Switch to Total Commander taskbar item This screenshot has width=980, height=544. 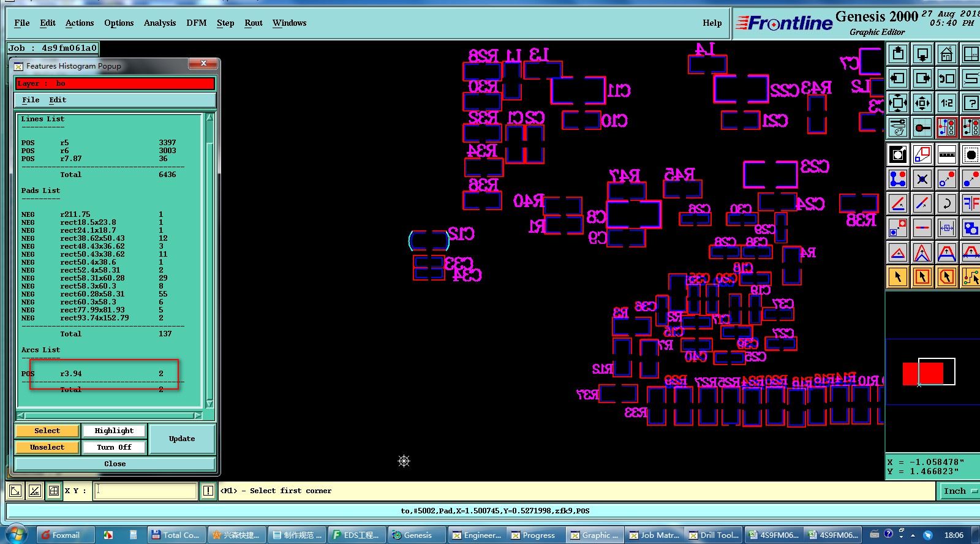coord(175,535)
